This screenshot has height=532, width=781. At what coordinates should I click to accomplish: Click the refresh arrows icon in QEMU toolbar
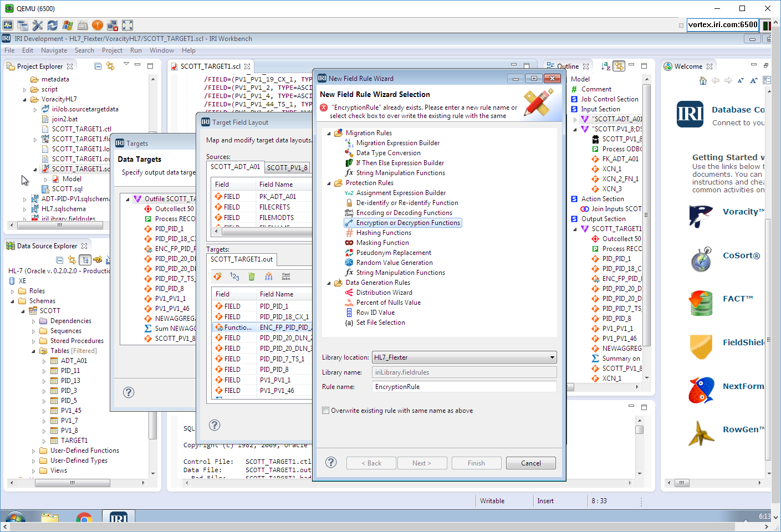[x=53, y=25]
